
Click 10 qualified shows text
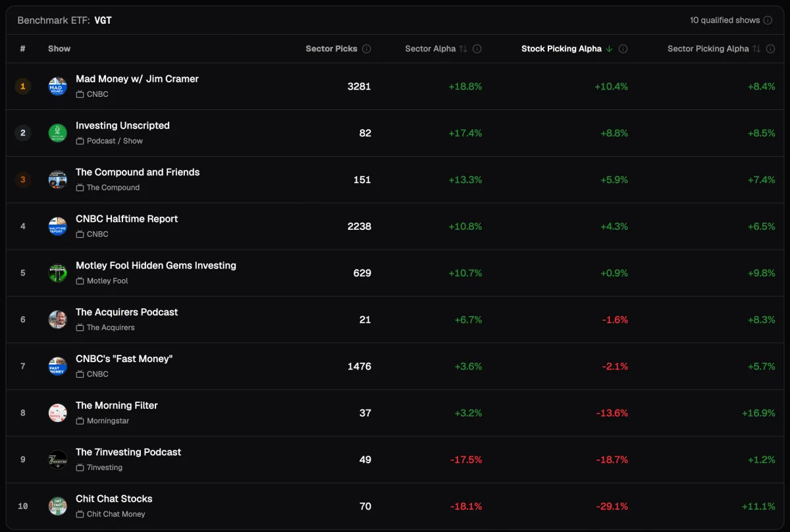point(725,20)
